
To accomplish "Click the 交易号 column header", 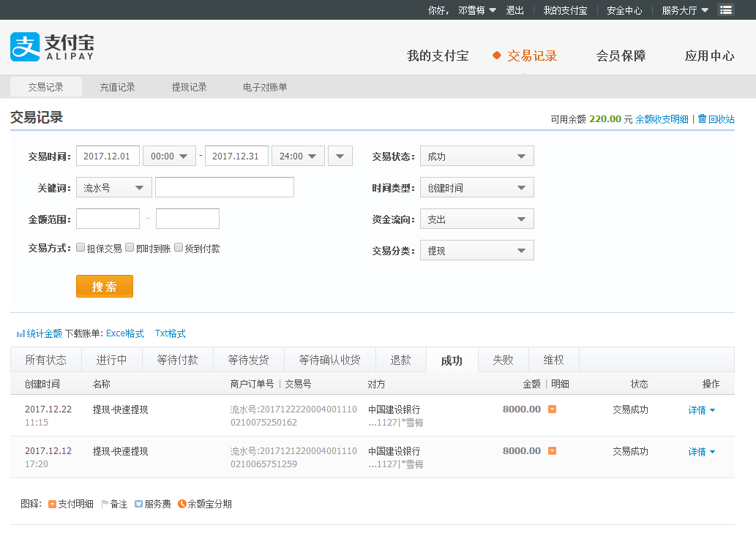I will click(298, 384).
